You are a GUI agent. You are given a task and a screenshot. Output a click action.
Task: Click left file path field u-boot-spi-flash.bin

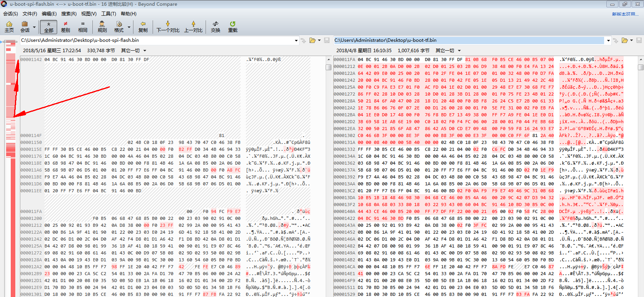156,40
